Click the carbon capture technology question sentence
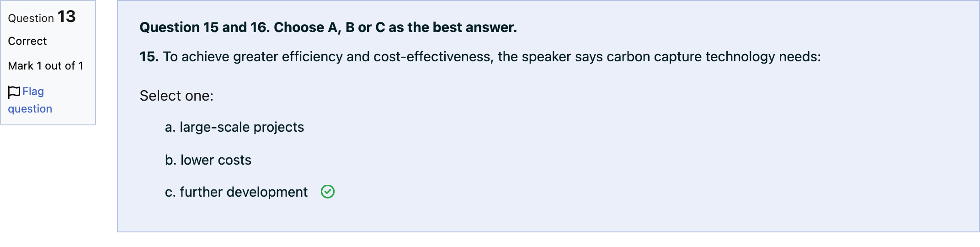Image resolution: width=980 pixels, height=247 pixels. 480,57
